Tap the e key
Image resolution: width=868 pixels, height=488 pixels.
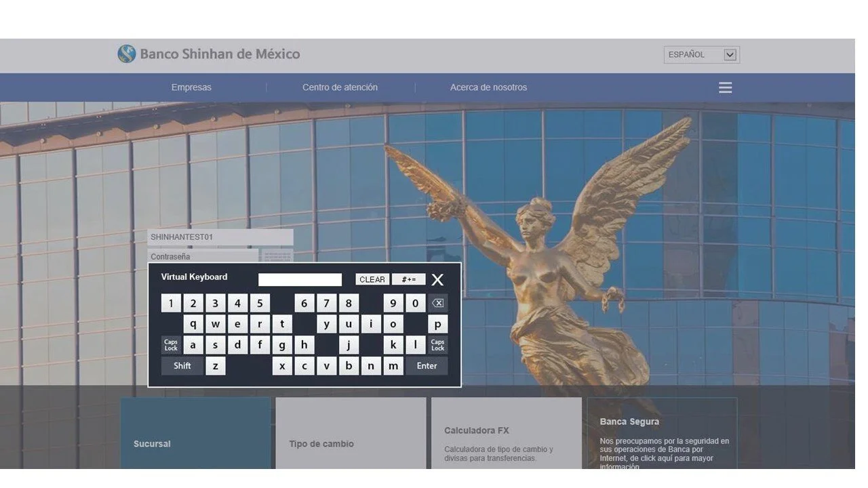[237, 324]
